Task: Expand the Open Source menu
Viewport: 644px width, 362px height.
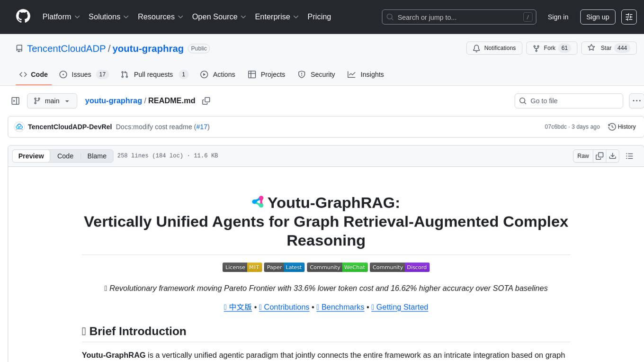Action: 219,17
